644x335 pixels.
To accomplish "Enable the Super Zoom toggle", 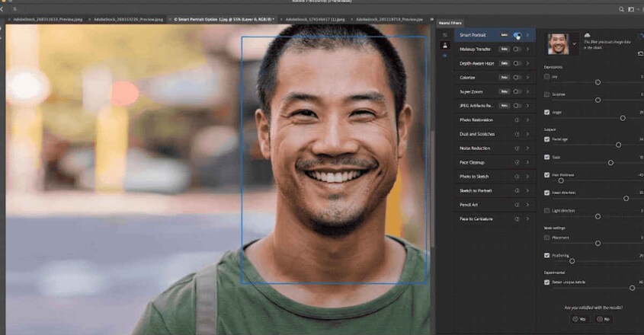I will tap(517, 91).
